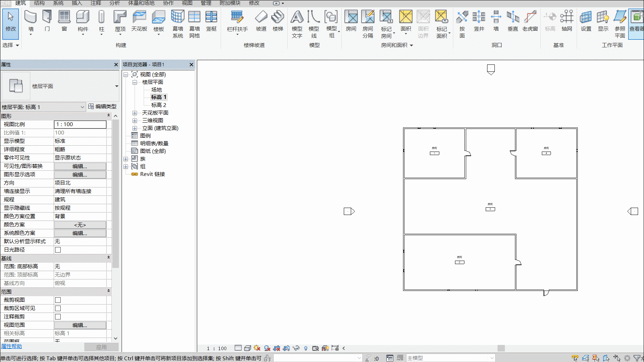Image resolution: width=644 pixels, height=362 pixels.
Task: Expand the 族 node in project browser
Action: click(126, 159)
